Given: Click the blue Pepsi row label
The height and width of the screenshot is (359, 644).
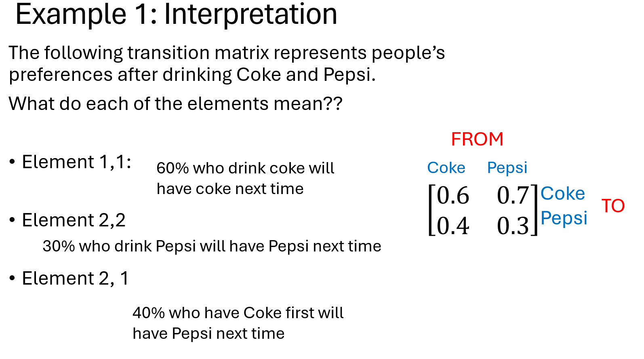Looking at the screenshot, I should point(564,218).
